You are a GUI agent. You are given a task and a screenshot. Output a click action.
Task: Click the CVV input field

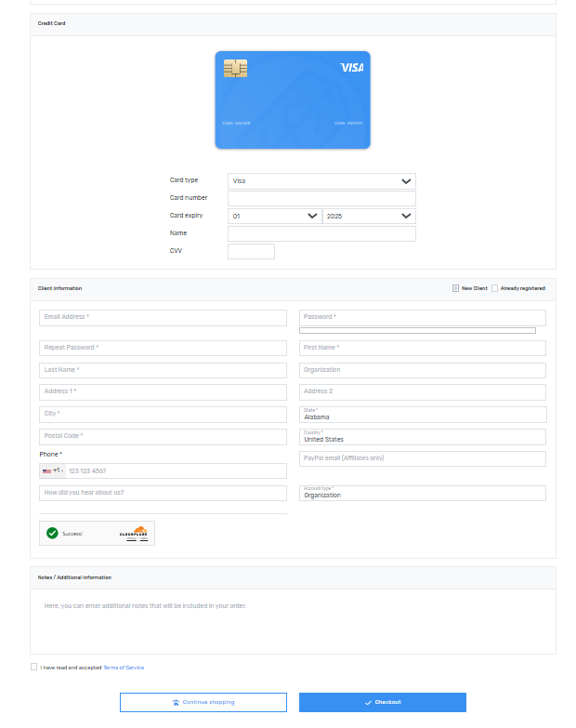tap(251, 252)
